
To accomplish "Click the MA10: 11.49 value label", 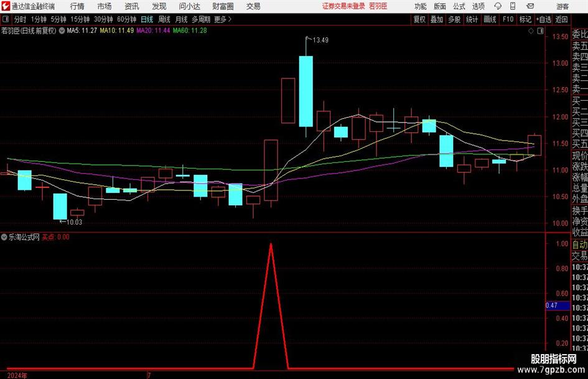I will [116, 30].
